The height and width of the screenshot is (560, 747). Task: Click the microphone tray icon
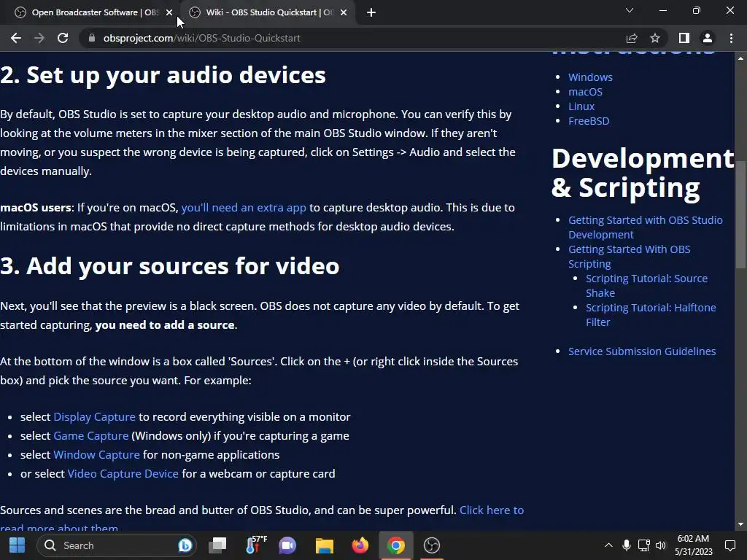(x=627, y=545)
